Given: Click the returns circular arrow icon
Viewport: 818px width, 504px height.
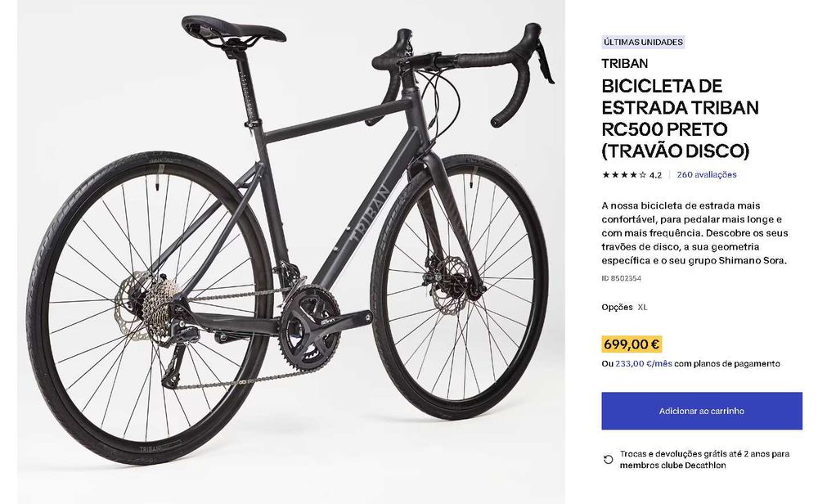Looking at the screenshot, I should [x=608, y=460].
